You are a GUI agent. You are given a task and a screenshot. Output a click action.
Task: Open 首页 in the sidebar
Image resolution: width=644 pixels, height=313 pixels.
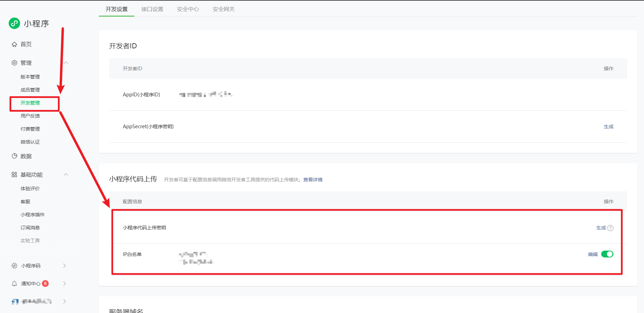[26, 44]
